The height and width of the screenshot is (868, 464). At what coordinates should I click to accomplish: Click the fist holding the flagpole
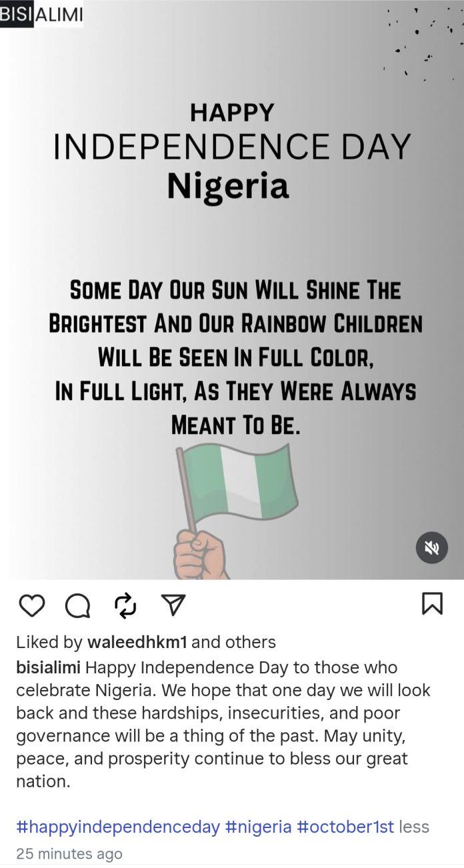pos(200,552)
